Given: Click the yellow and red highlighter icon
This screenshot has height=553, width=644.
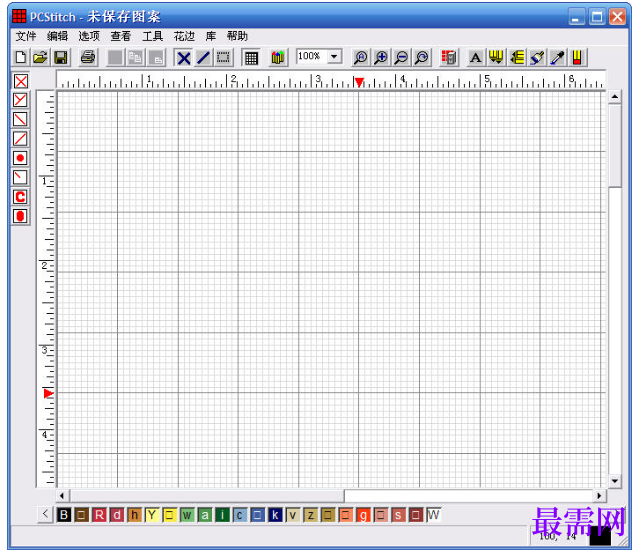Looking at the screenshot, I should click(x=577, y=58).
